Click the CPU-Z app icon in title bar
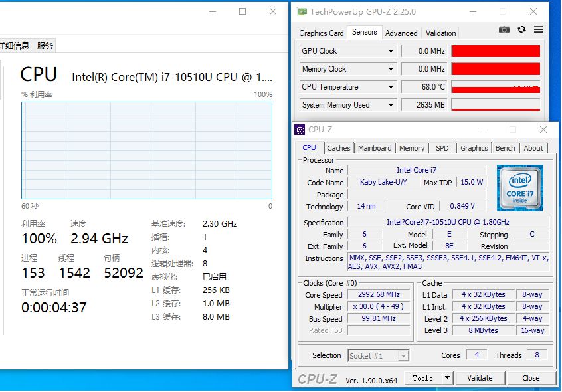This screenshot has width=562, height=392. [300, 130]
